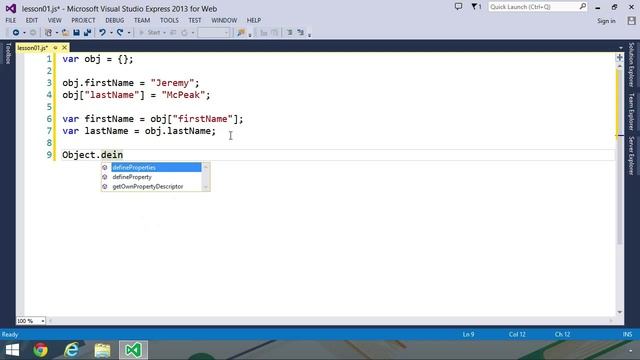Click the uncomment selected lines icon

tap(301, 33)
